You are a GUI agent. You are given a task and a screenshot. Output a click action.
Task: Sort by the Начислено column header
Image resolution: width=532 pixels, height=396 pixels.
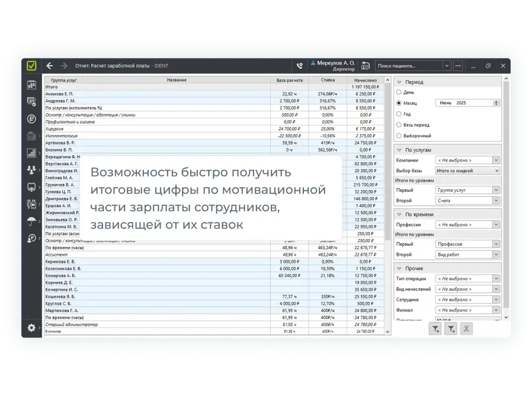(366, 80)
